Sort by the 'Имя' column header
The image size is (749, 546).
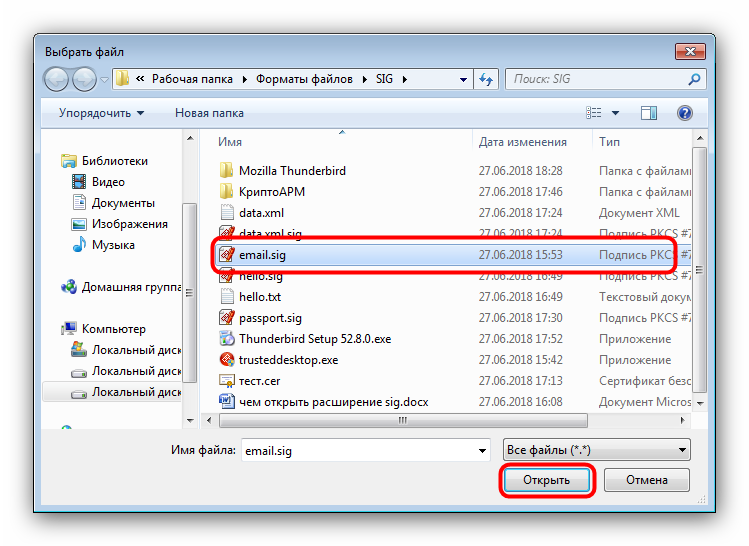pos(230,142)
